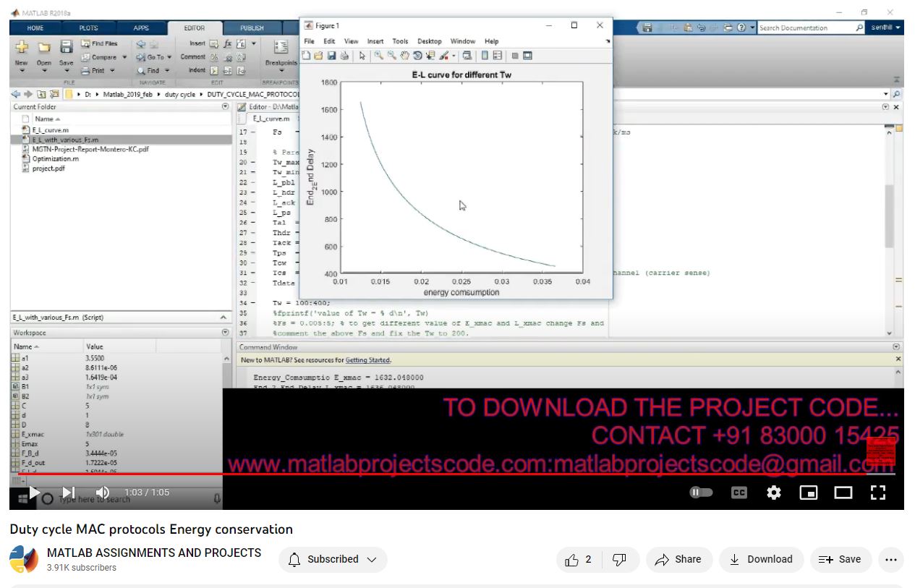This screenshot has width=915, height=588.
Task: Open YouTube video settings gear
Action: click(x=774, y=493)
